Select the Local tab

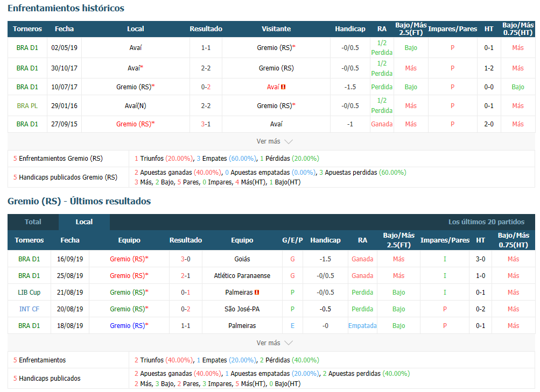84,222
